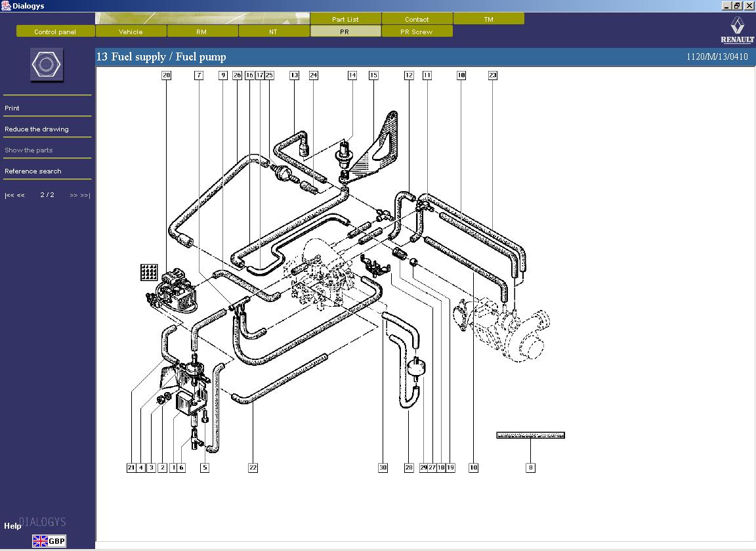This screenshot has height=551, width=756.
Task: Select part callout 18 in diagram
Action: 441,468
